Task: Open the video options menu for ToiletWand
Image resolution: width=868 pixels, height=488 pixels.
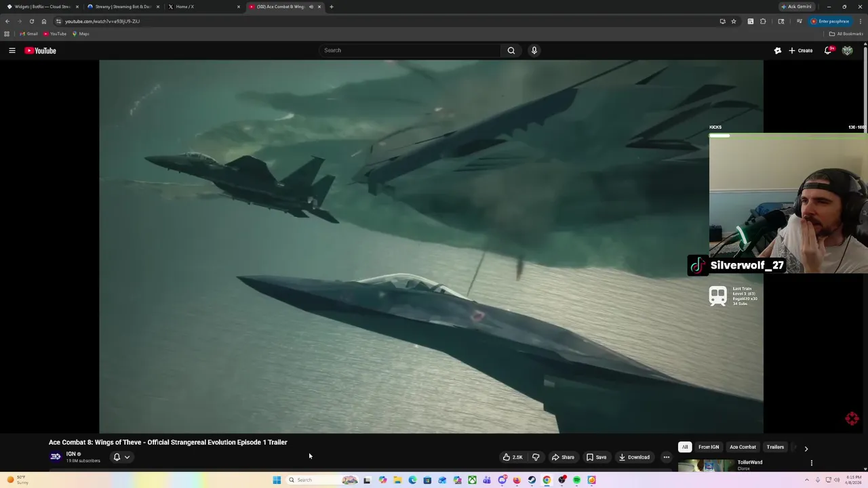Action: click(812, 463)
